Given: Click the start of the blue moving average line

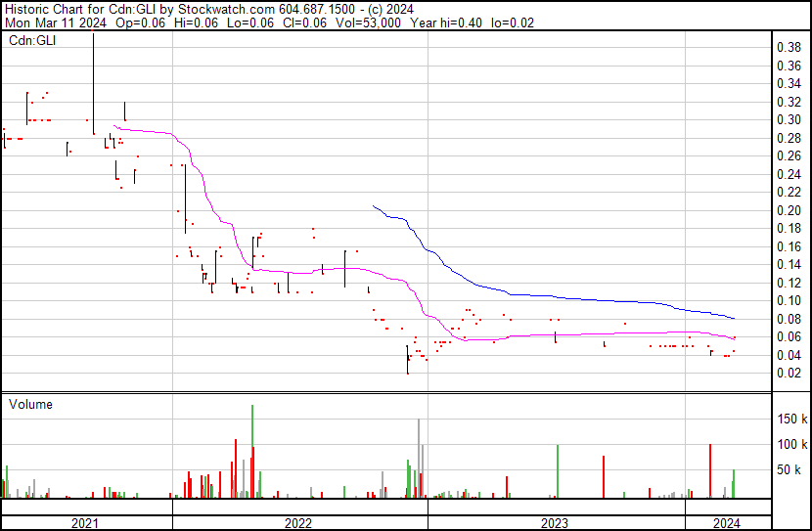Looking at the screenshot, I should coord(374,206).
